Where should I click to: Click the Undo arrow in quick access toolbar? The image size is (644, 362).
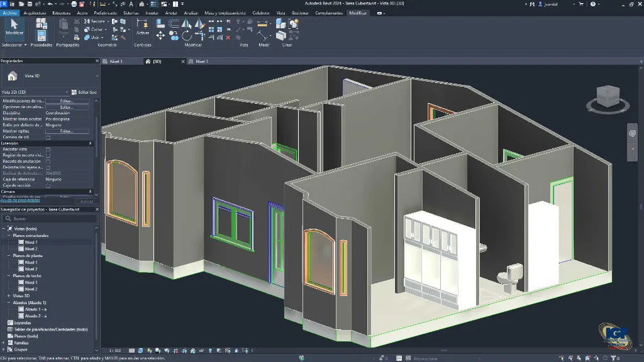point(50,4)
